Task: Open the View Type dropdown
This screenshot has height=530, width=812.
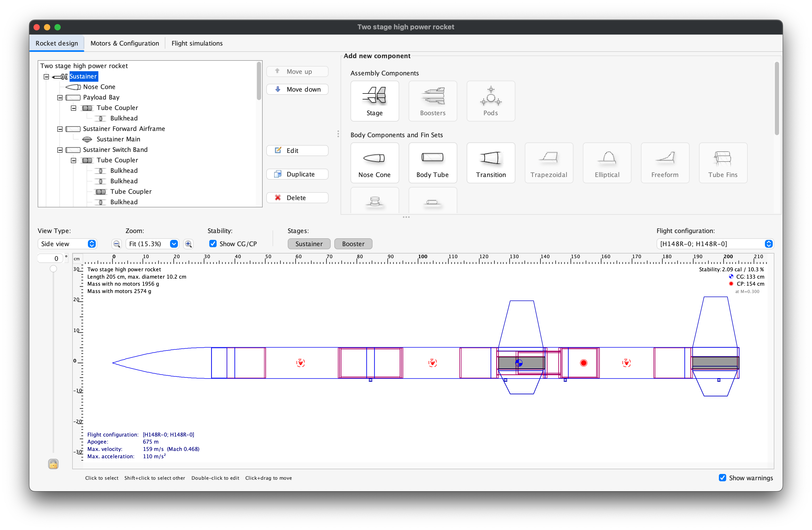Action: 67,244
